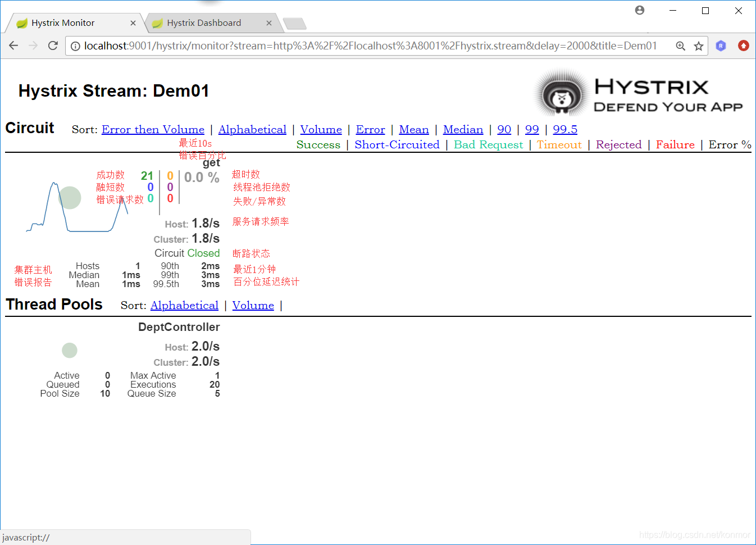This screenshot has height=545, width=756.
Task: Click the 'Success' legend label
Action: [x=318, y=144]
